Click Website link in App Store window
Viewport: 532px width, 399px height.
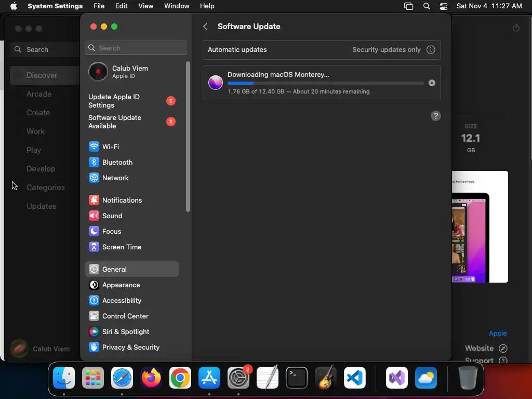(x=486, y=349)
